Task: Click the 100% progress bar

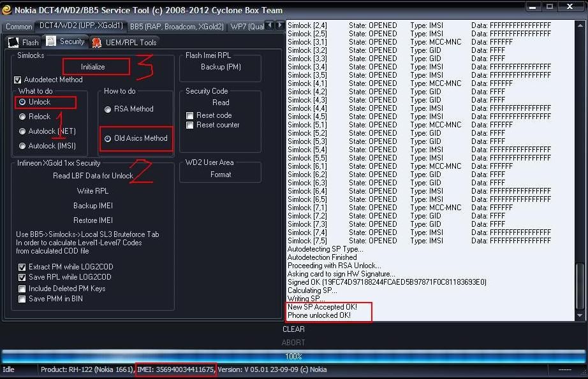Action: coord(293,356)
